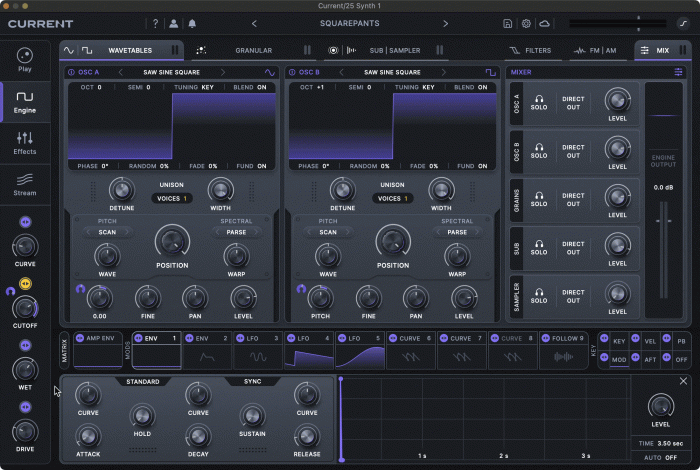Select previous OSC A wavetable
700x470 pixels.
[121, 72]
